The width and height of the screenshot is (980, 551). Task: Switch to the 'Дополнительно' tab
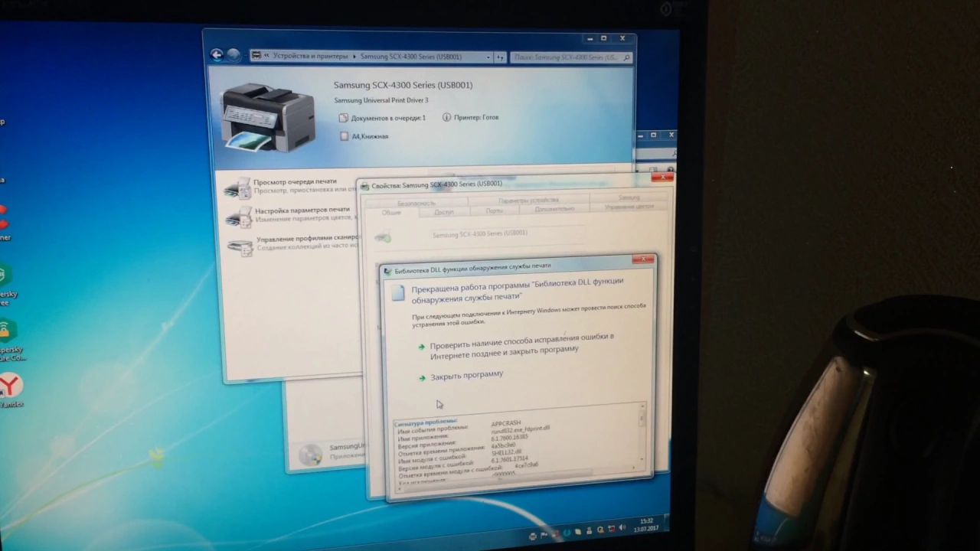554,209
